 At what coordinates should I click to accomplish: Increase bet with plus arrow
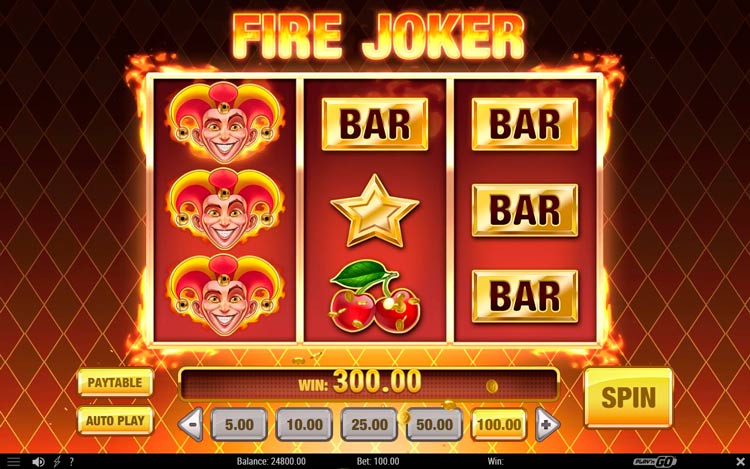pos(547,424)
